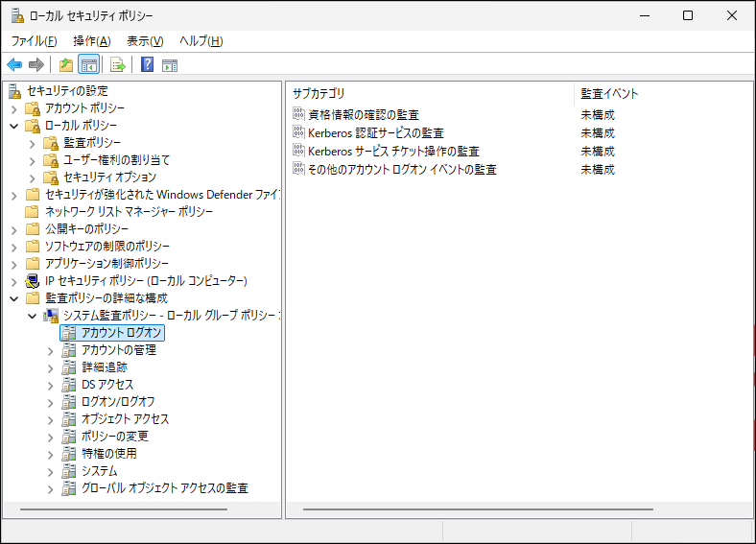Click the title bar app icon
Viewport: 756px width, 544px height.
pyautogui.click(x=17, y=15)
